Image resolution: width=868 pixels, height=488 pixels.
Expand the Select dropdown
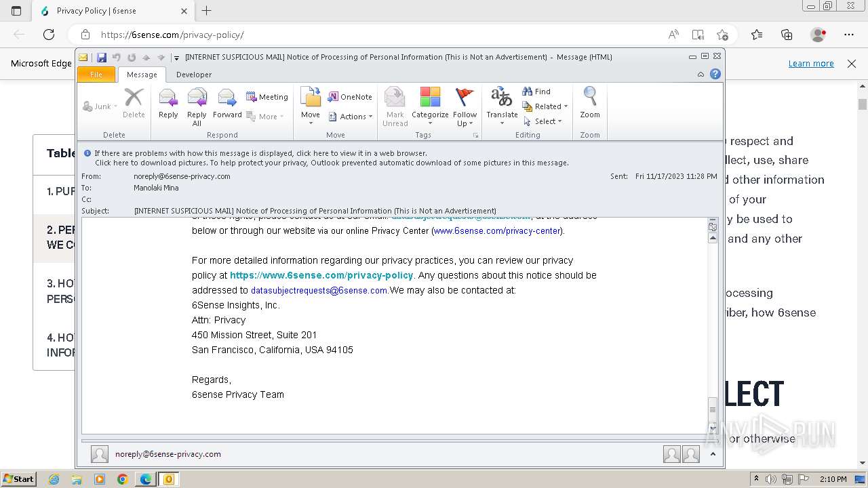coord(542,121)
